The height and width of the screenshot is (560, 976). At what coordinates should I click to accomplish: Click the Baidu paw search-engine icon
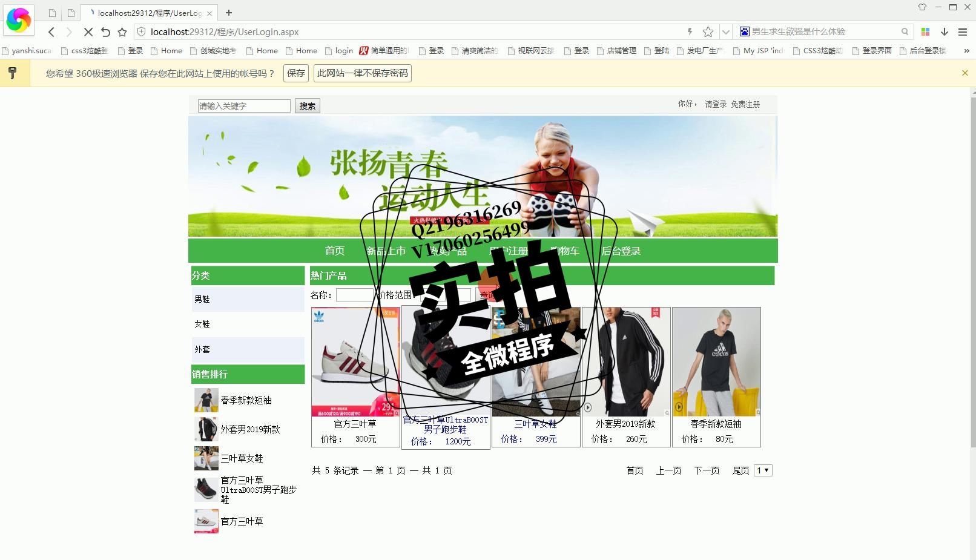[745, 31]
